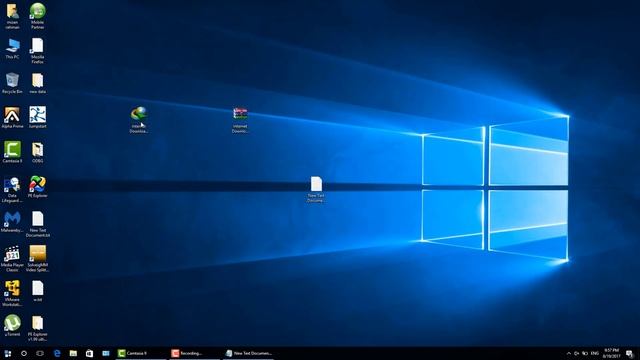The height and width of the screenshot is (360, 640).
Task: Open the Media Player Classic shortcut
Action: tap(12, 259)
